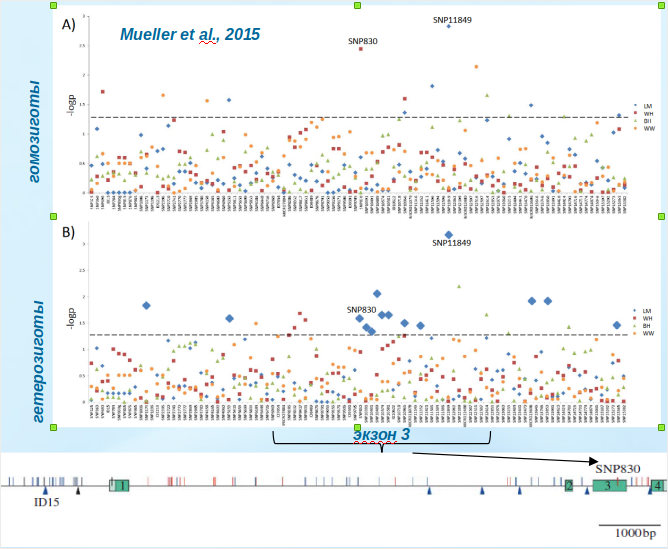Click the 'B)' panel label

point(69,232)
